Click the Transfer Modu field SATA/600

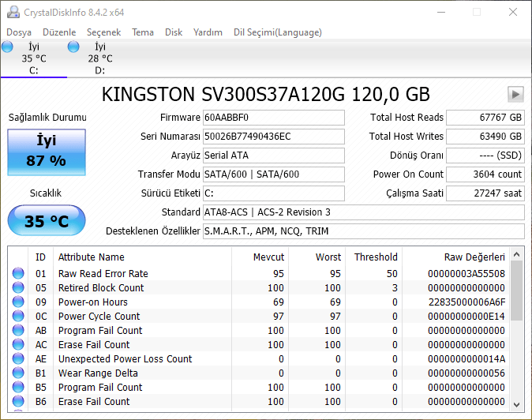[x=274, y=174]
